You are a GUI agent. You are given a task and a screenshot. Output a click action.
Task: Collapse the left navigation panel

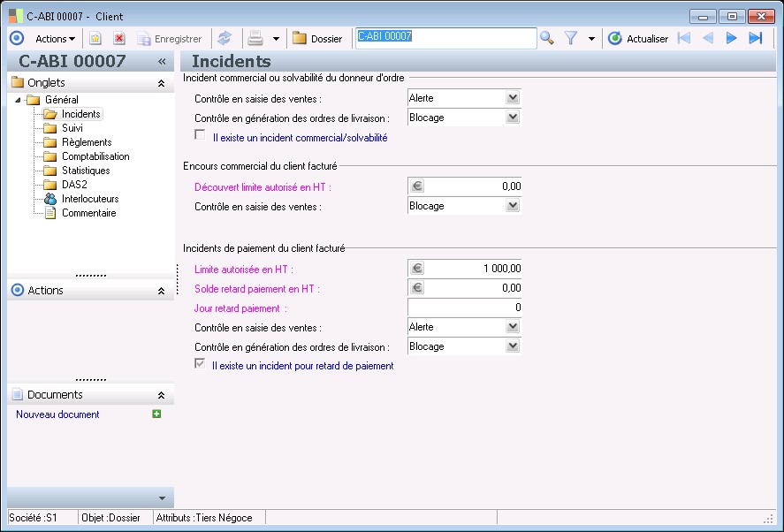(162, 62)
